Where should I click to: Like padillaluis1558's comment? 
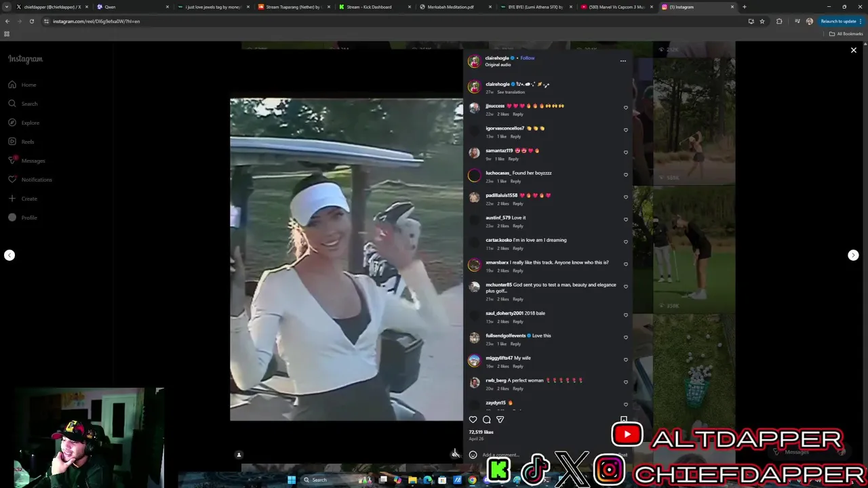(x=626, y=197)
